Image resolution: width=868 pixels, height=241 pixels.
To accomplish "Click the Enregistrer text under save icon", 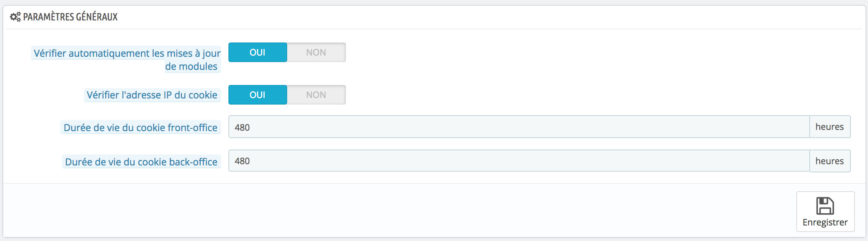I will (x=825, y=222).
